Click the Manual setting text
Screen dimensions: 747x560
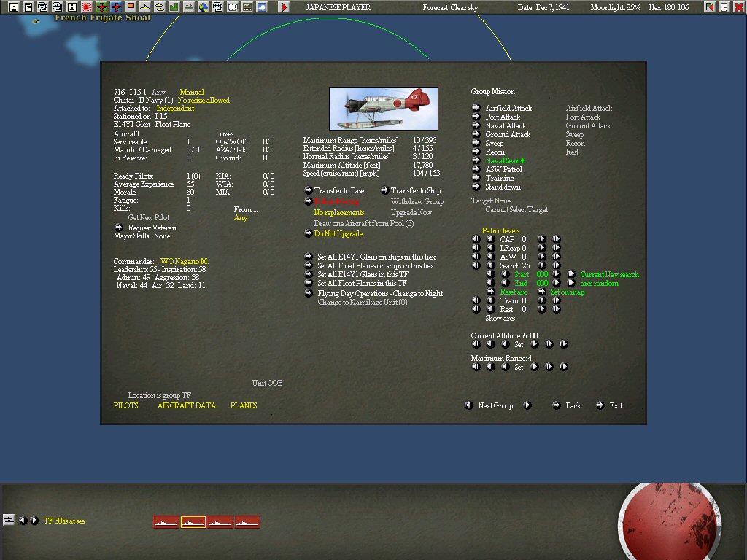(x=192, y=92)
